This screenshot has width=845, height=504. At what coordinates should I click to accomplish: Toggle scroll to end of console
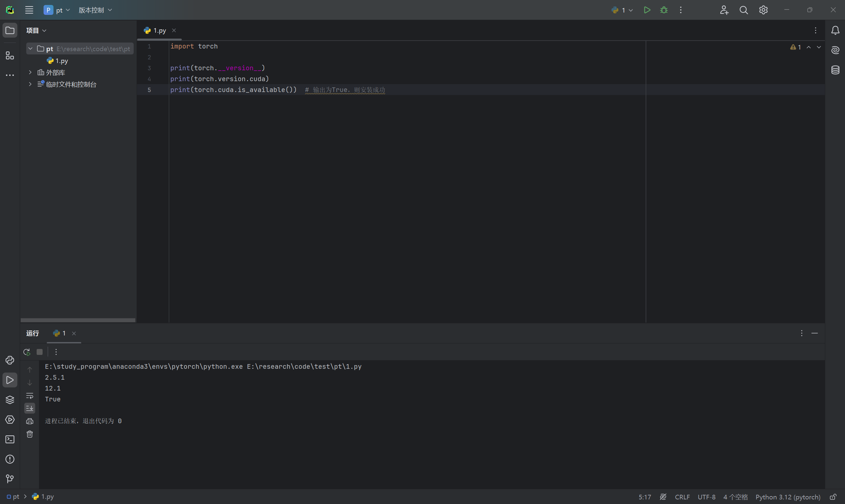30,408
